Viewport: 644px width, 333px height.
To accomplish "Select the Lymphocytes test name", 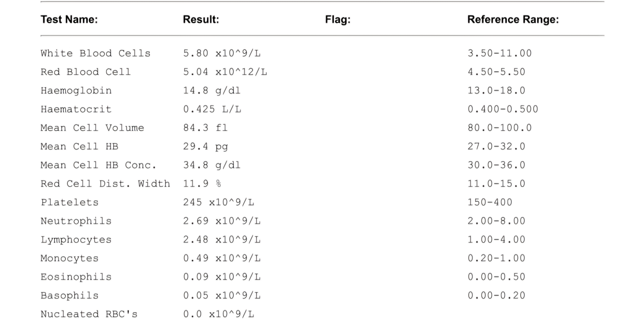I will click(x=76, y=240).
